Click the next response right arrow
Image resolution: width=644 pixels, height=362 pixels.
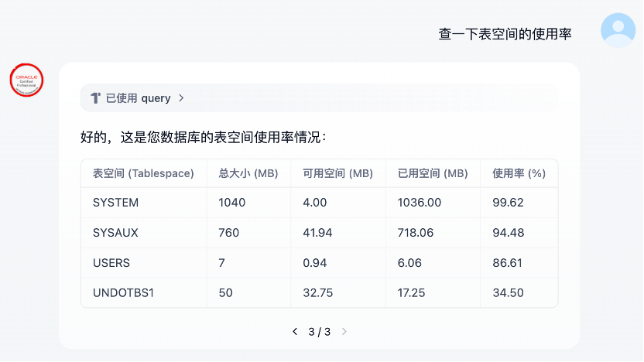(344, 332)
